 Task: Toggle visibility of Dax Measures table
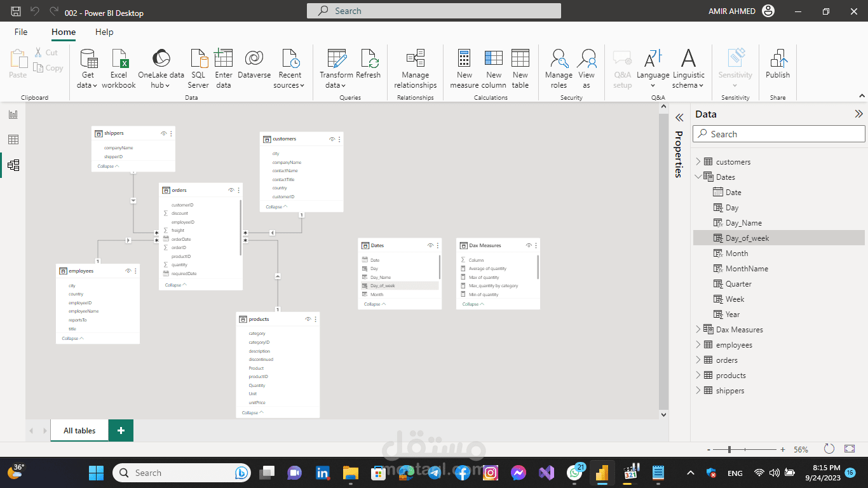click(x=529, y=245)
